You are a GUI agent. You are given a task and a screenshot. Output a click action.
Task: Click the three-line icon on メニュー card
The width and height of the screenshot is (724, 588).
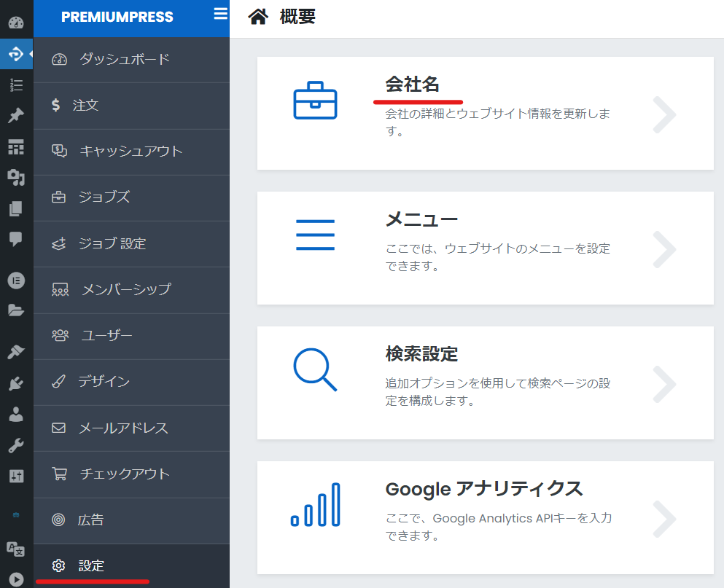(x=316, y=235)
